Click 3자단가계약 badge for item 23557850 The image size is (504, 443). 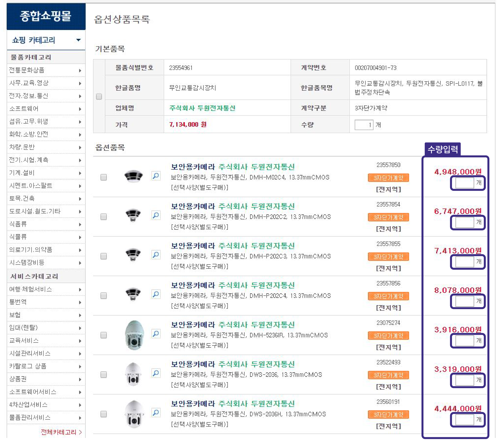(x=388, y=178)
